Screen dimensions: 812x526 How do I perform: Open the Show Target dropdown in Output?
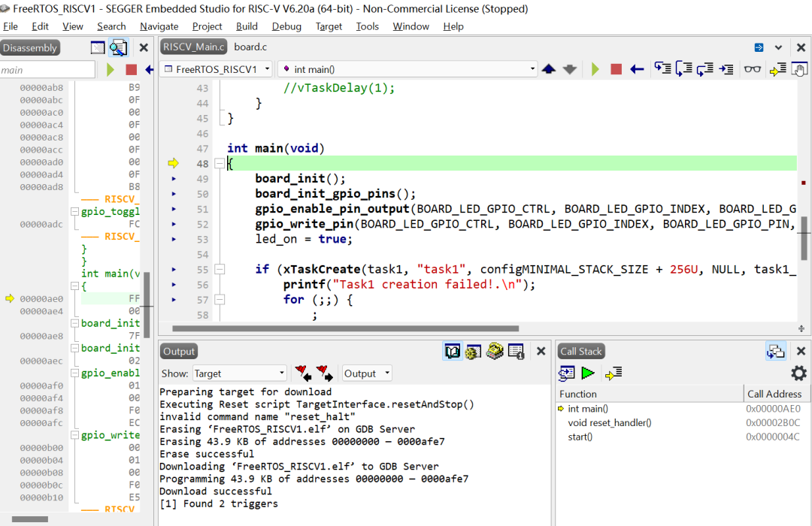239,373
